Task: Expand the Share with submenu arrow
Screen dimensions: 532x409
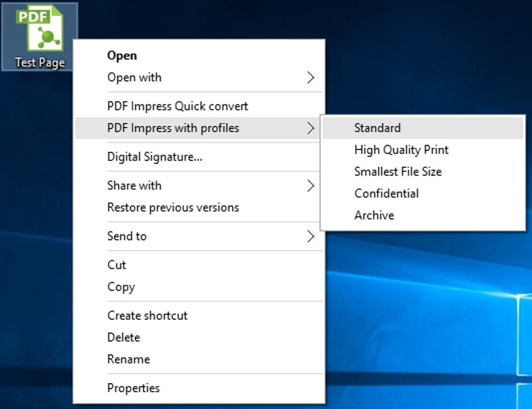Action: point(310,185)
